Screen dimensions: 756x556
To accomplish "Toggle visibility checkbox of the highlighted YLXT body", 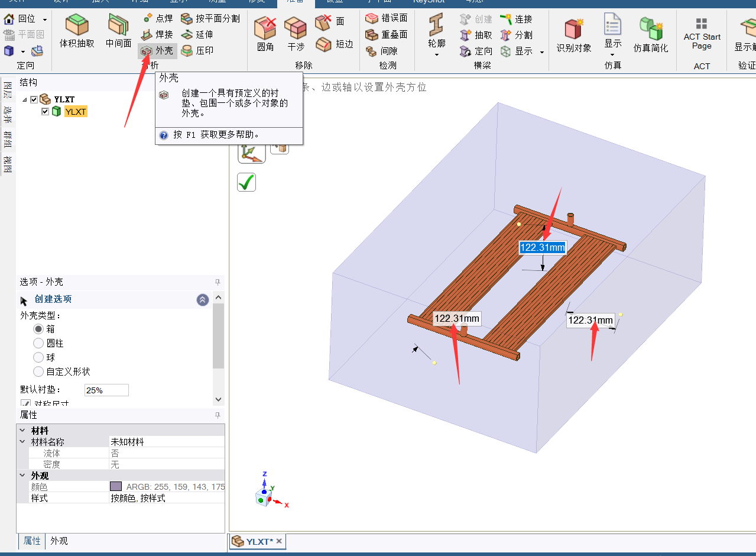I will pos(46,111).
